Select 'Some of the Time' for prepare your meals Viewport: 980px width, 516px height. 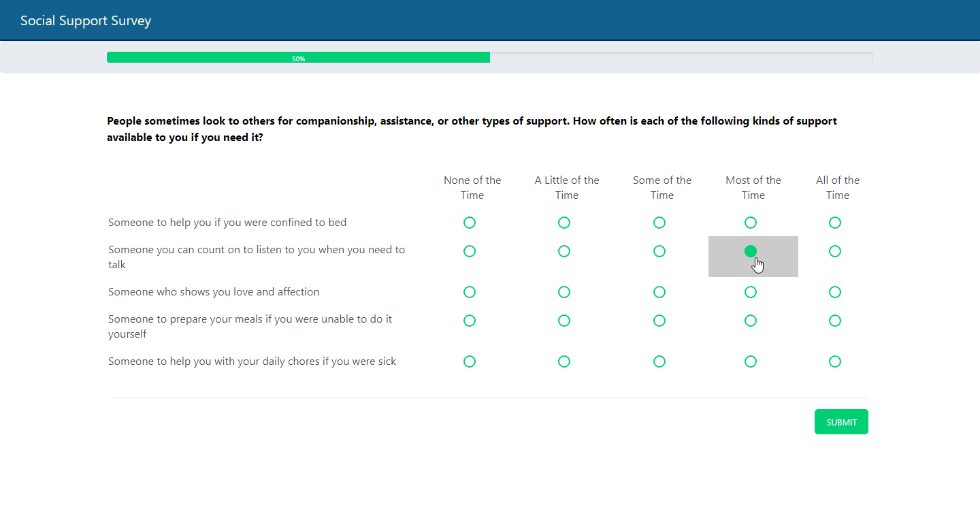[x=659, y=321]
